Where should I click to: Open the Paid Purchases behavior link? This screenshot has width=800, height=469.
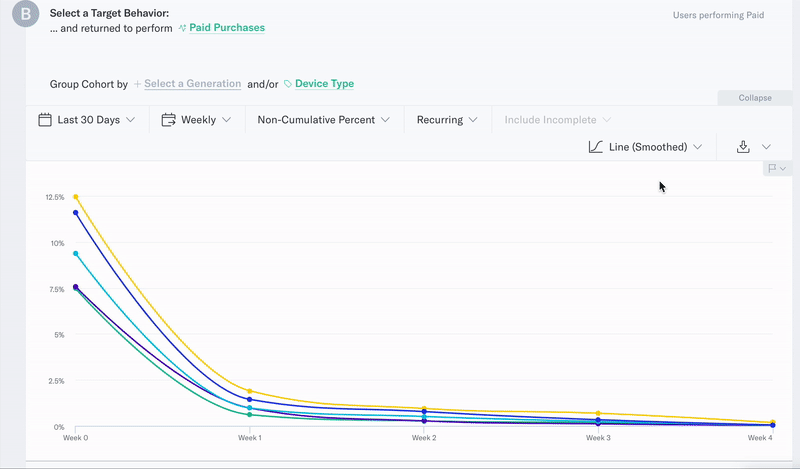227,28
